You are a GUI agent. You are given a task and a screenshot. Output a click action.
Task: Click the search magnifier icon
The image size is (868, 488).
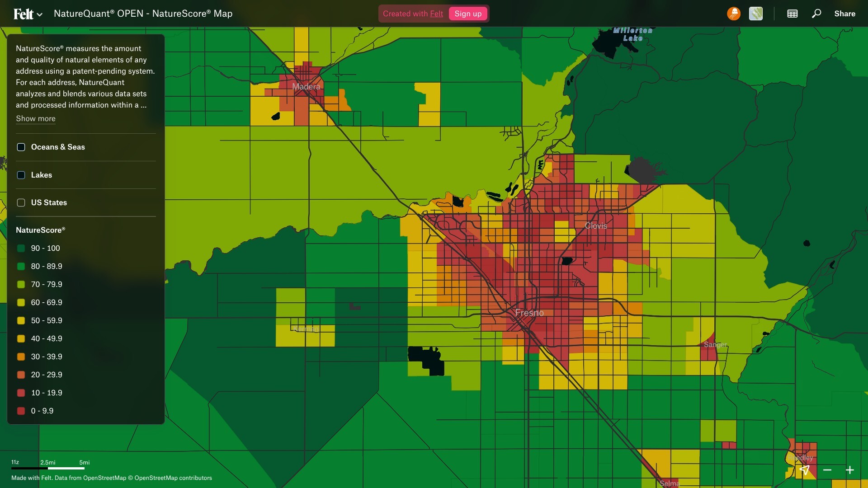click(x=816, y=14)
